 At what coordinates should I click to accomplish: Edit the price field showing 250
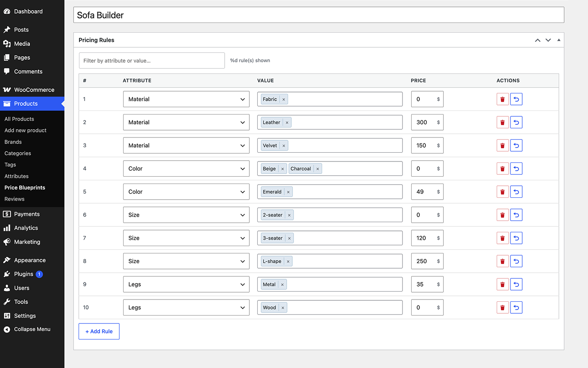point(427,261)
